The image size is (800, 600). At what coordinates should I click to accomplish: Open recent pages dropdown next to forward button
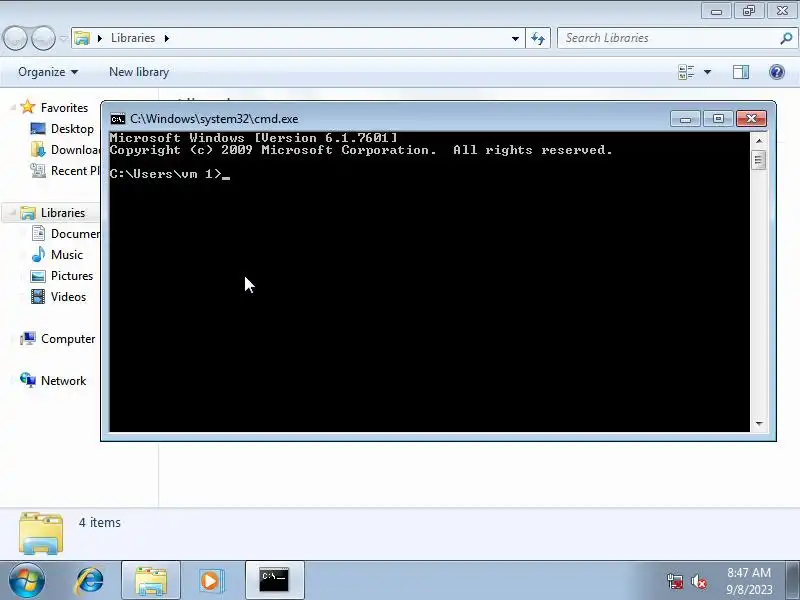pyautogui.click(x=63, y=38)
